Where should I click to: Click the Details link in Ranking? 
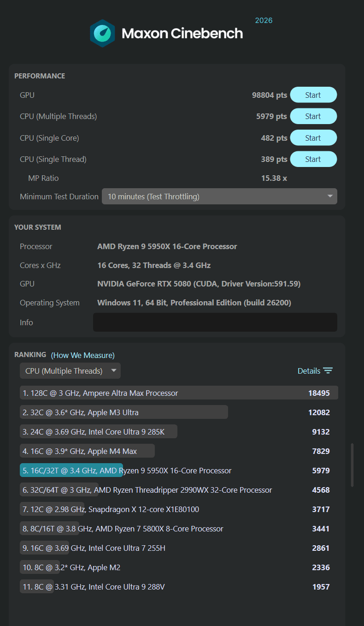[x=309, y=371]
